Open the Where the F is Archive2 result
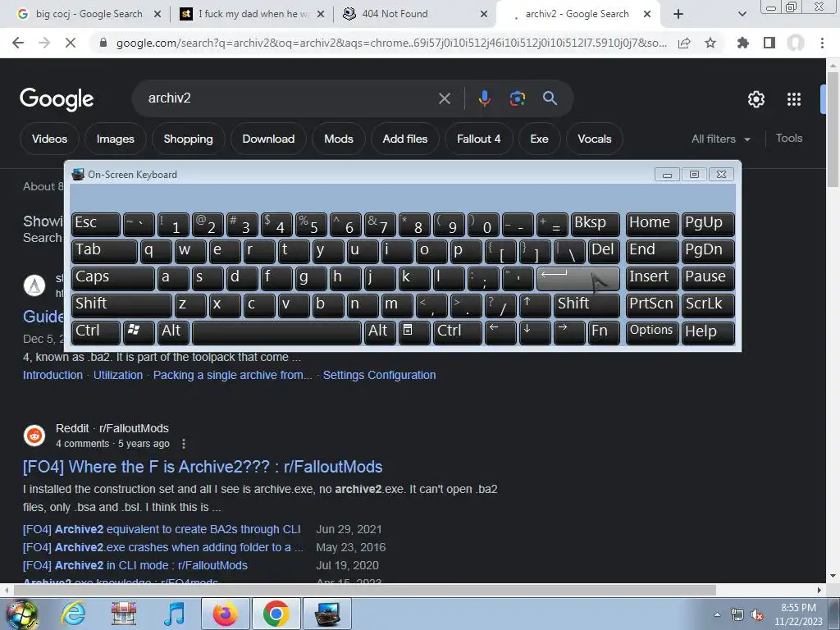This screenshot has height=630, width=840. [x=203, y=467]
